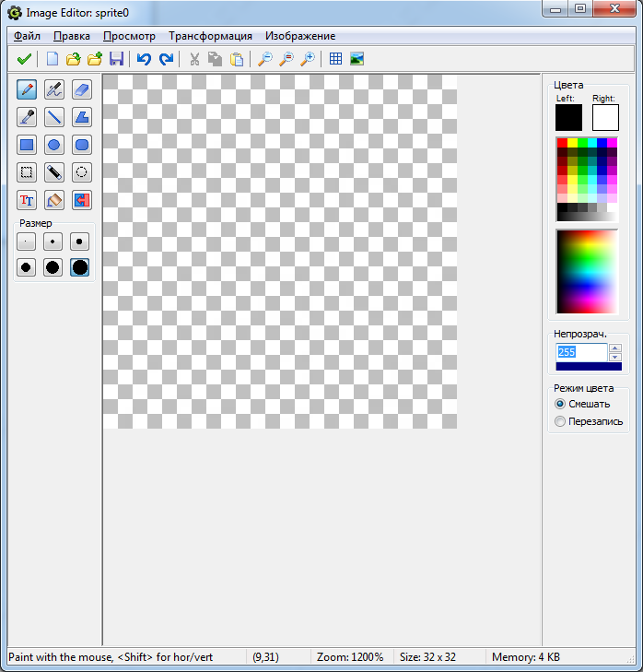Maximize the Image Editor window
The image size is (643, 672).
[580, 9]
